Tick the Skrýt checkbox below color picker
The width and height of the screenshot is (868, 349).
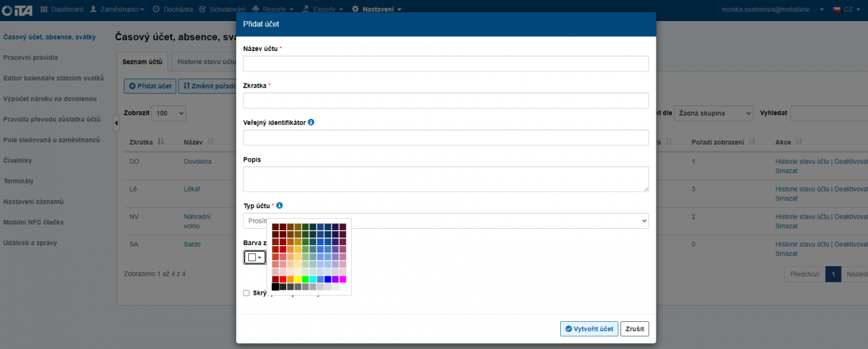coord(246,293)
